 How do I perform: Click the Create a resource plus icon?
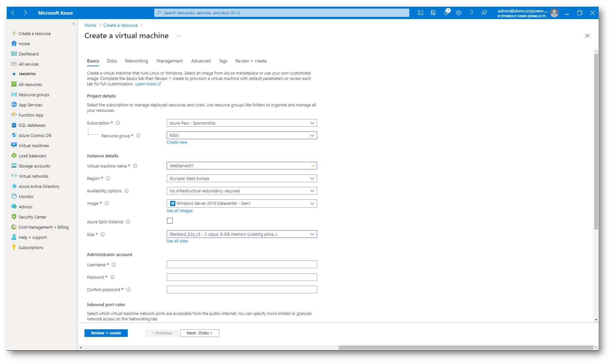[x=14, y=33]
